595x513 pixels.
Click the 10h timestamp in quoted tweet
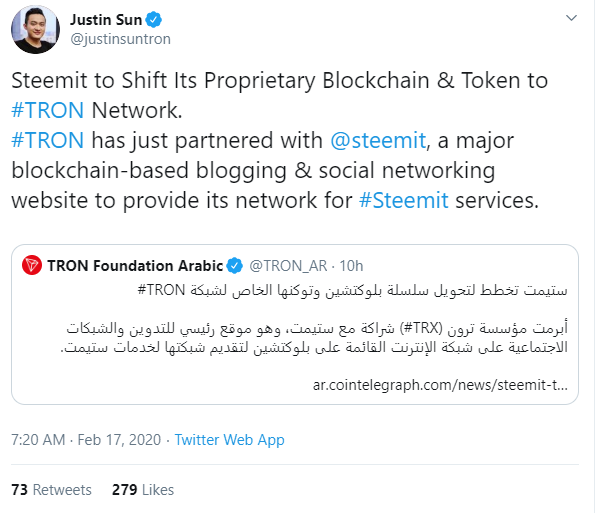point(351,266)
